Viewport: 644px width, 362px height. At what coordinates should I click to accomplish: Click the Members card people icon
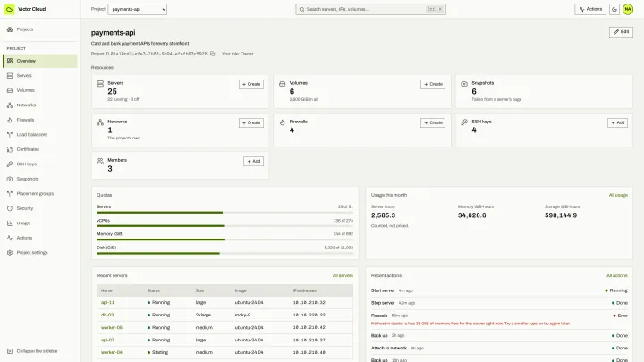click(x=100, y=161)
